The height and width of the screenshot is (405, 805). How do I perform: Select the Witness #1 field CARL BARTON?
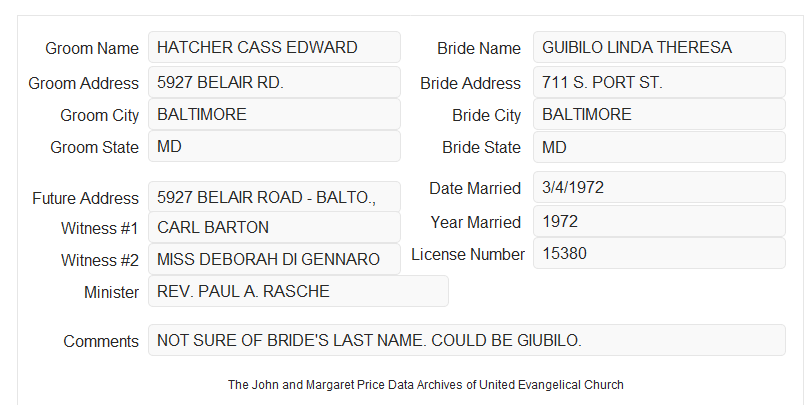coord(274,227)
